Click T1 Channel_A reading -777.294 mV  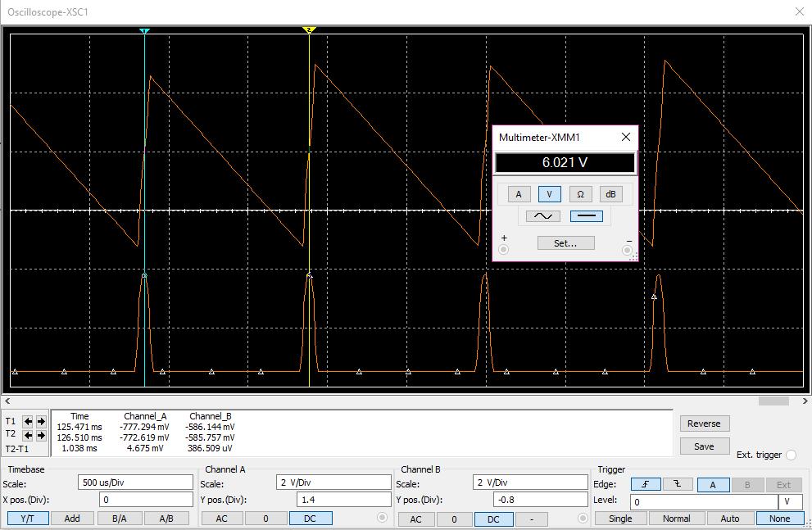coord(144,427)
